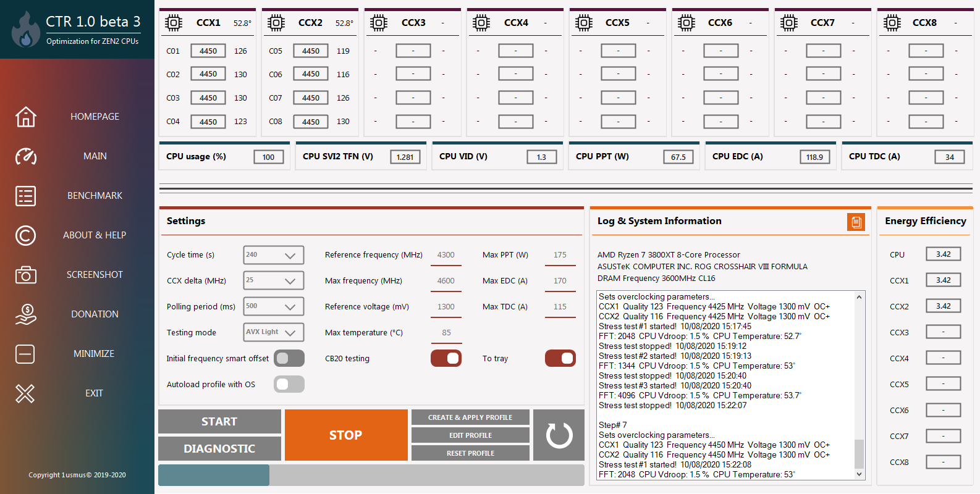Select the EXIT sidebar item

pos(94,393)
